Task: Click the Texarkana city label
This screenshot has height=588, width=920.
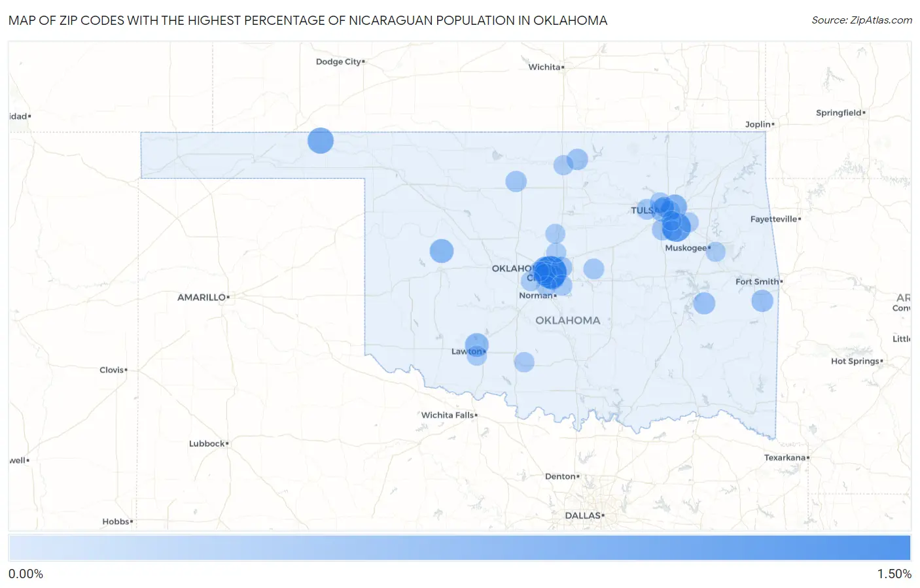Action: click(785, 457)
